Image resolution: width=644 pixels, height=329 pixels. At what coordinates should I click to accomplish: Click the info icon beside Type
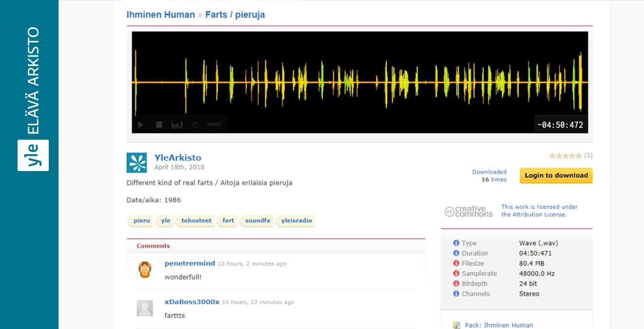(456, 243)
